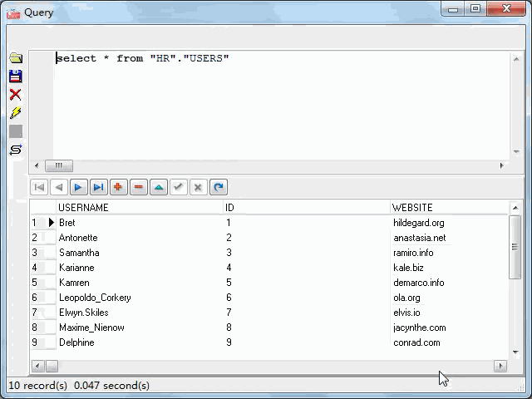Delete the record with the minus button
This screenshot has width=532, height=399.
click(138, 187)
